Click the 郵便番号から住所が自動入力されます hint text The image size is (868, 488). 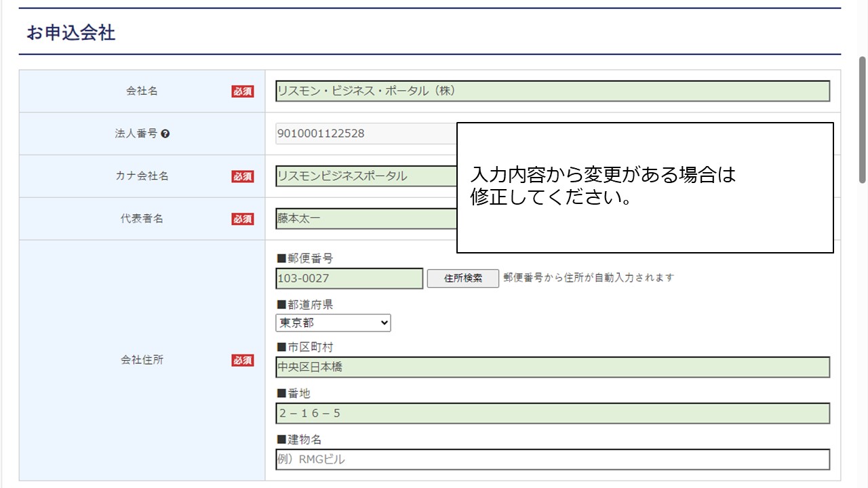(x=589, y=278)
